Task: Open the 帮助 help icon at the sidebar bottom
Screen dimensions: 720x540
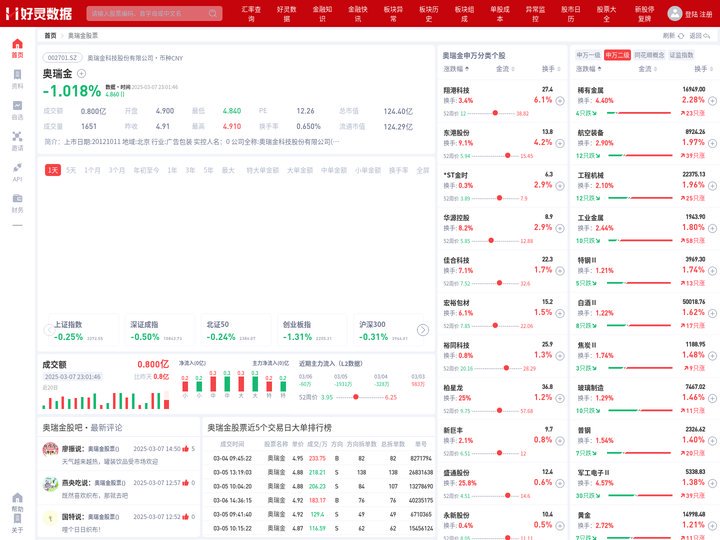Action: point(17,498)
